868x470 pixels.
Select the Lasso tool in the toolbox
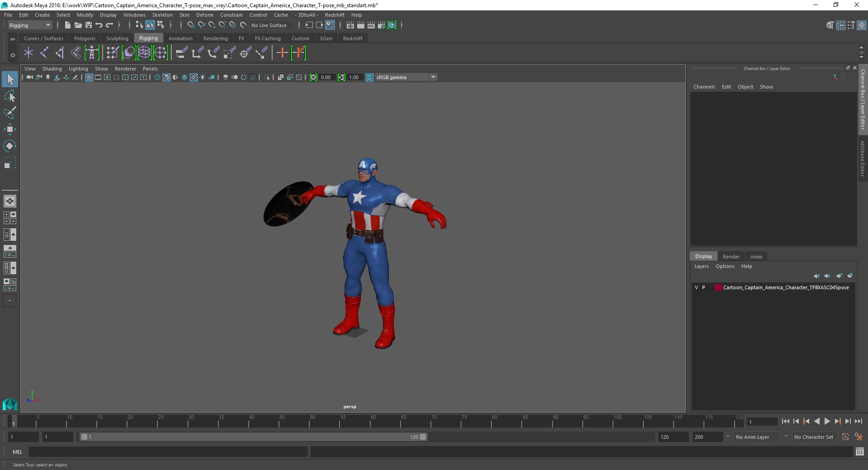9,96
